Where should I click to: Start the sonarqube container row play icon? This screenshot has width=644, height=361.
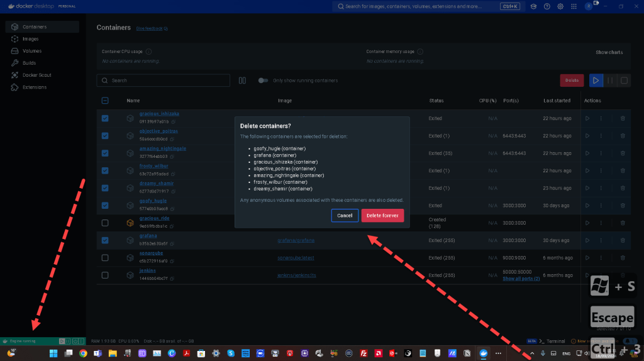click(x=587, y=258)
